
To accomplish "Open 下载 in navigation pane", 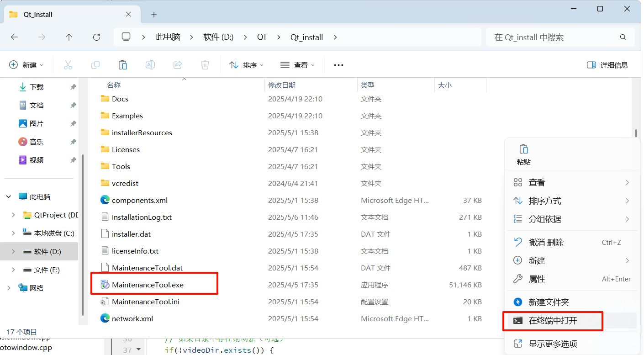I will (x=37, y=87).
